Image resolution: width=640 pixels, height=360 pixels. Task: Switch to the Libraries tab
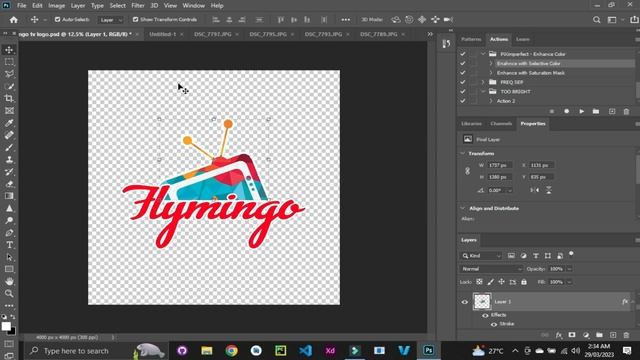(471, 124)
